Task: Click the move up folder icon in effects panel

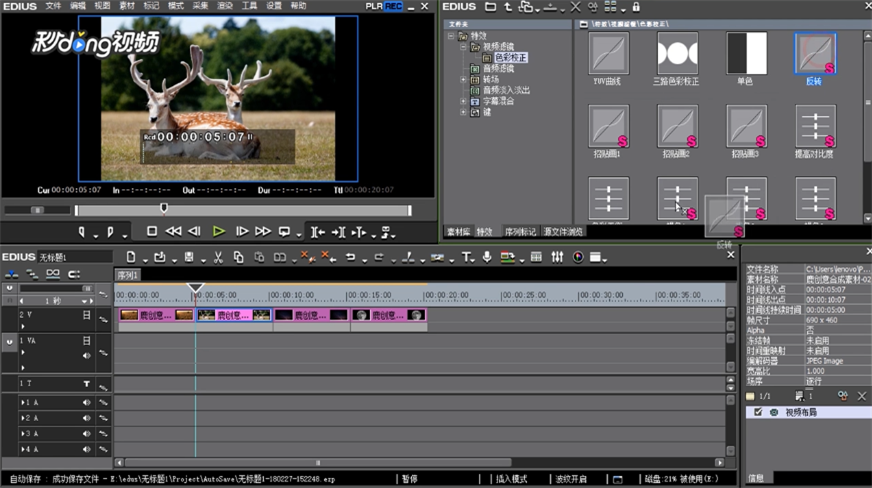Action: (508, 7)
